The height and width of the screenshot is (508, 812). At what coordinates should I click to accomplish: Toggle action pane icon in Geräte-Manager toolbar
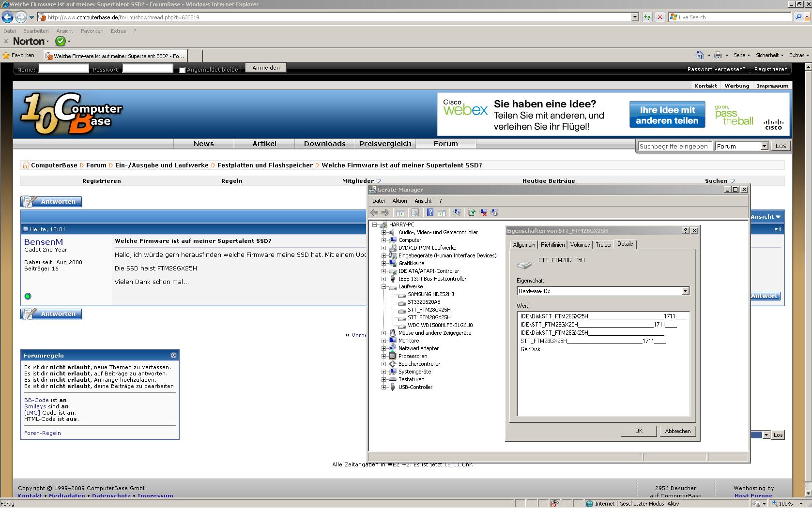pos(442,212)
